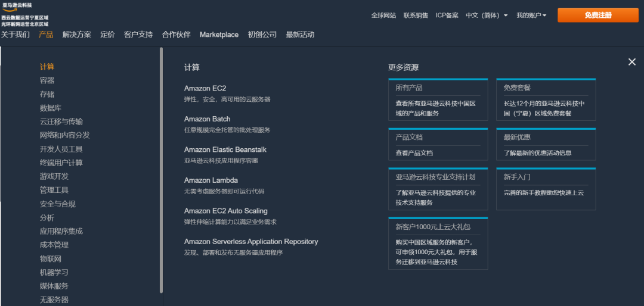Viewport: 644px width, 306px height.
Task: Select the 开发人员工具 category
Action: tap(61, 149)
